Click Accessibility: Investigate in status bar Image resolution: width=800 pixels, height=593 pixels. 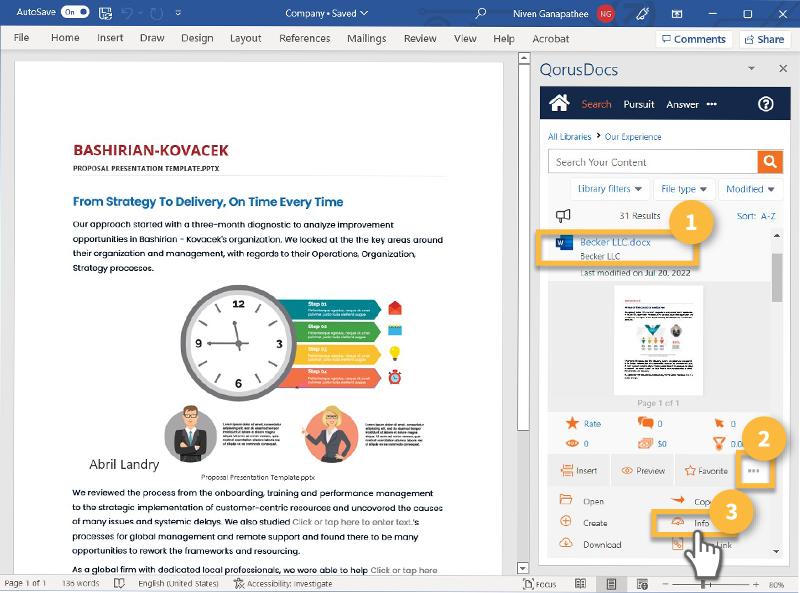coord(283,583)
